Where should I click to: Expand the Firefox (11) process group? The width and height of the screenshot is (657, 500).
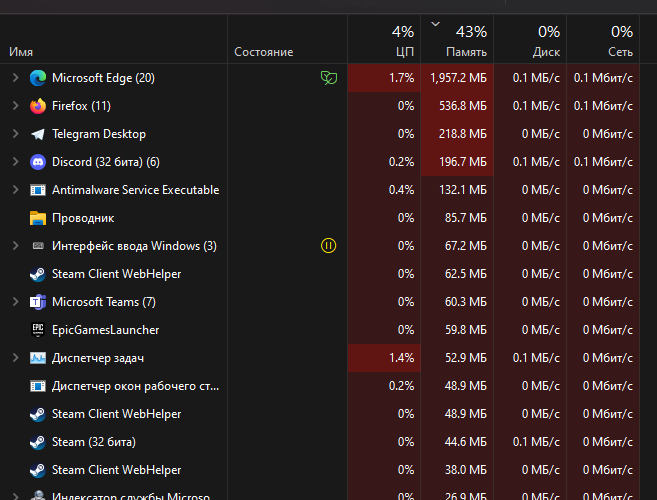click(x=16, y=106)
